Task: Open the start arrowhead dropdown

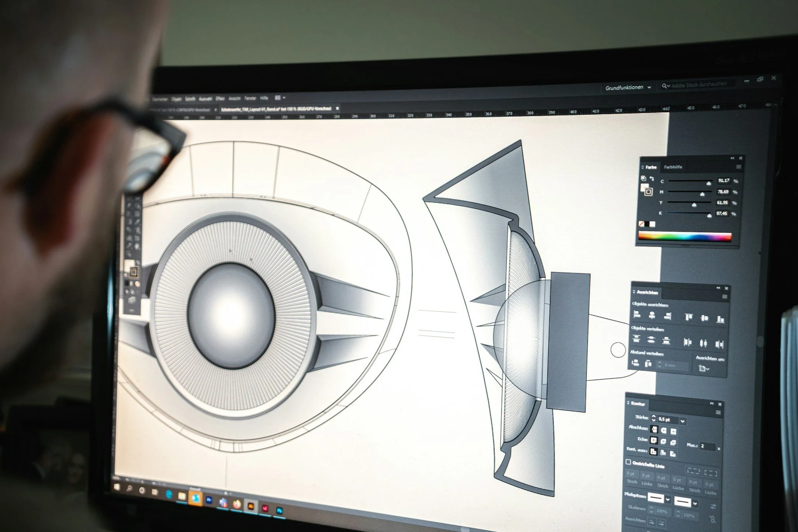Action: pyautogui.click(x=668, y=500)
